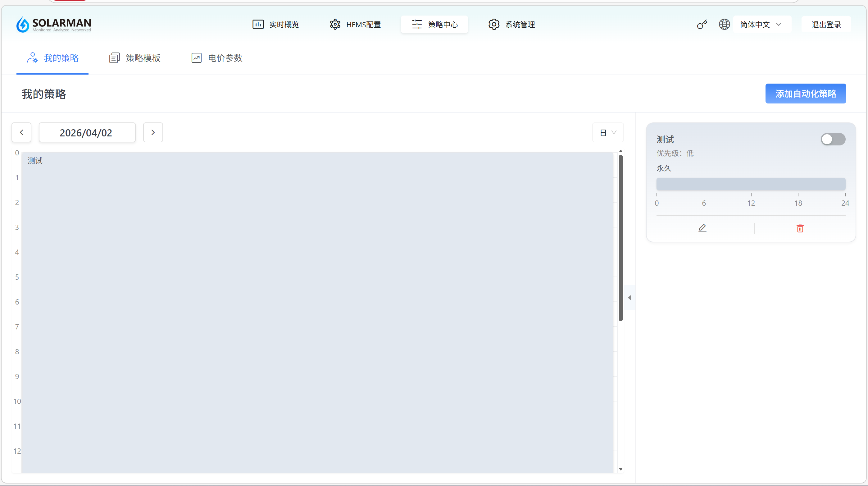
Task: Click the key icon in header
Action: pyautogui.click(x=702, y=25)
